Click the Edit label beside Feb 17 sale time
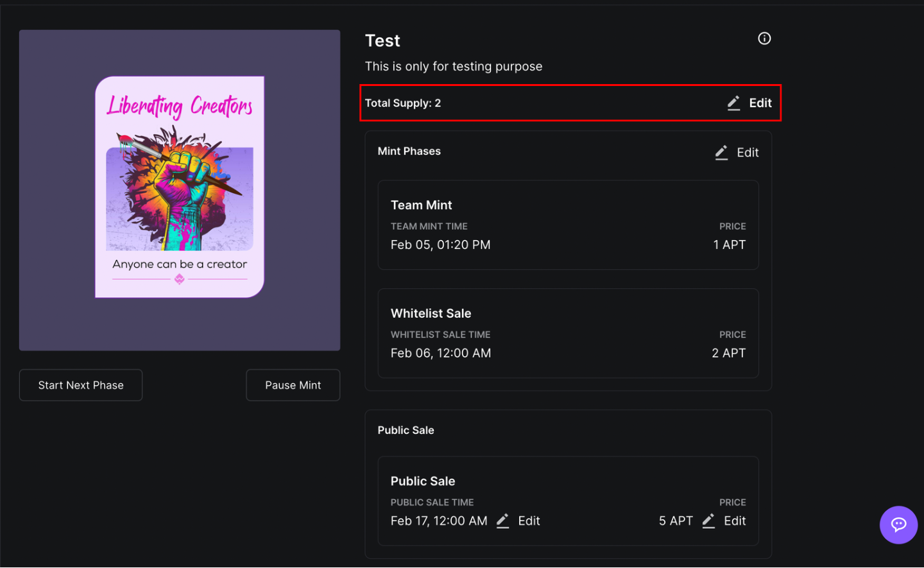 tap(529, 521)
